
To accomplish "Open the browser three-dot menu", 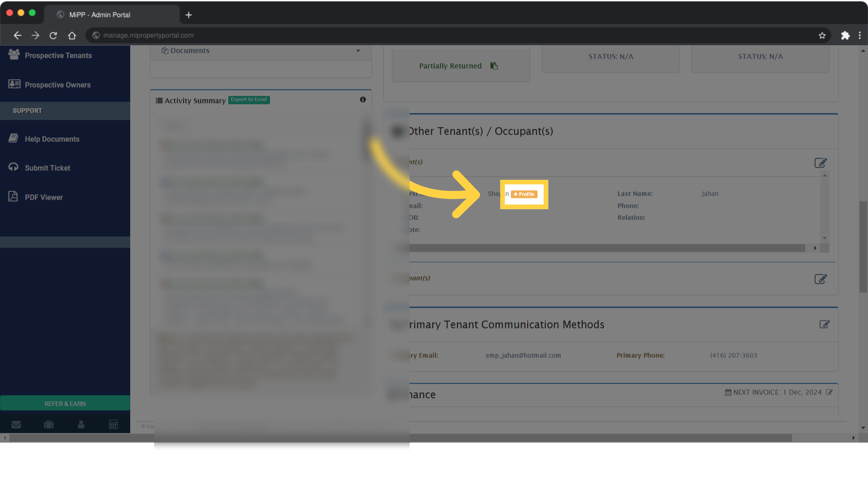I will pyautogui.click(x=859, y=35).
